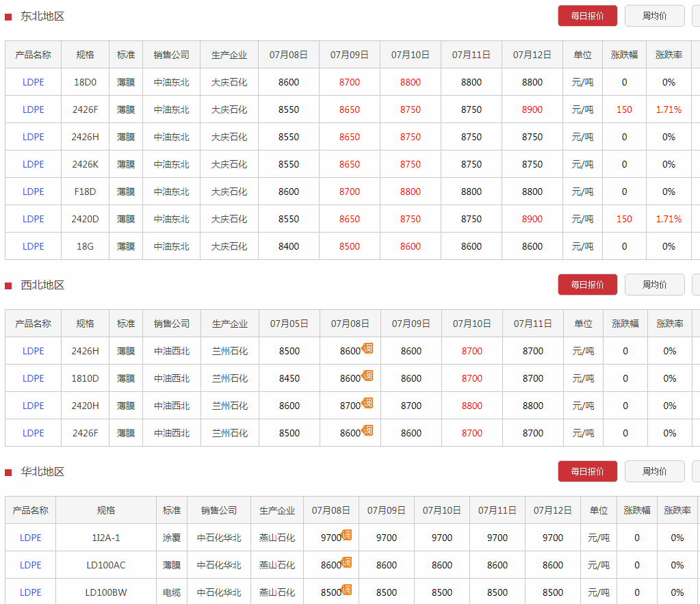Click the 元/吨 unit in the 18D0 row
Image resolution: width=700 pixels, height=604 pixels.
(x=582, y=82)
